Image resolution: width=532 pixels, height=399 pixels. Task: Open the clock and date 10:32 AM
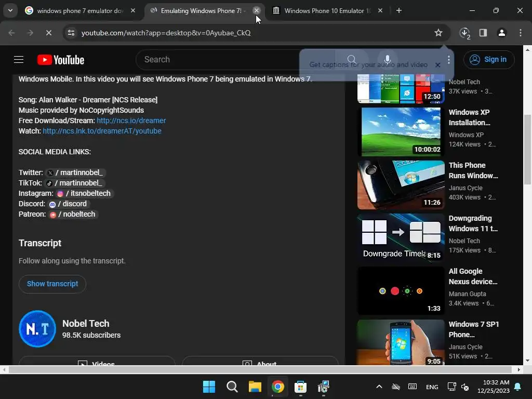click(494, 387)
